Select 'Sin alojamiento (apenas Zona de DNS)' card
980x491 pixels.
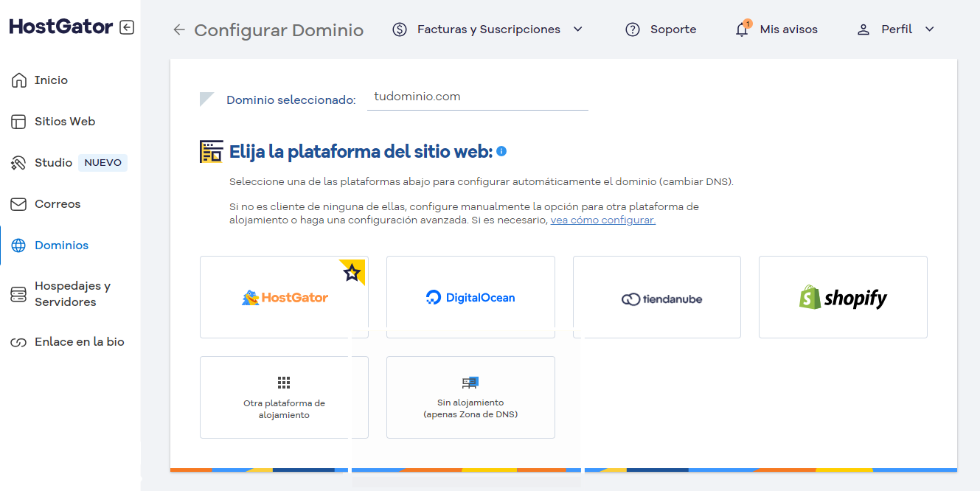coord(470,397)
